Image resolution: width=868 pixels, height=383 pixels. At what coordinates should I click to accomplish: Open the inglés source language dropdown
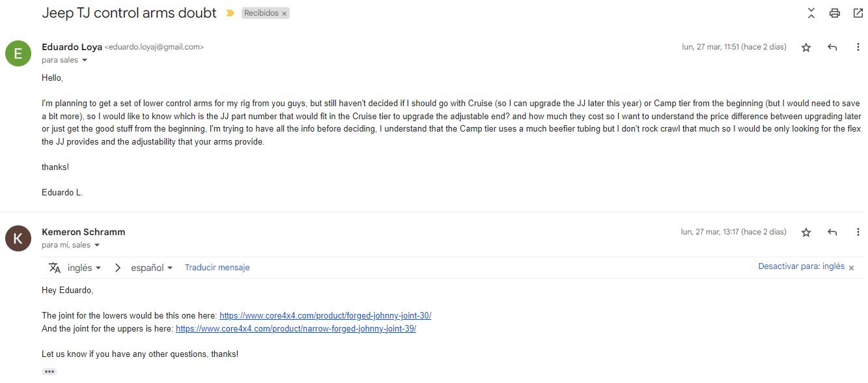click(x=84, y=268)
